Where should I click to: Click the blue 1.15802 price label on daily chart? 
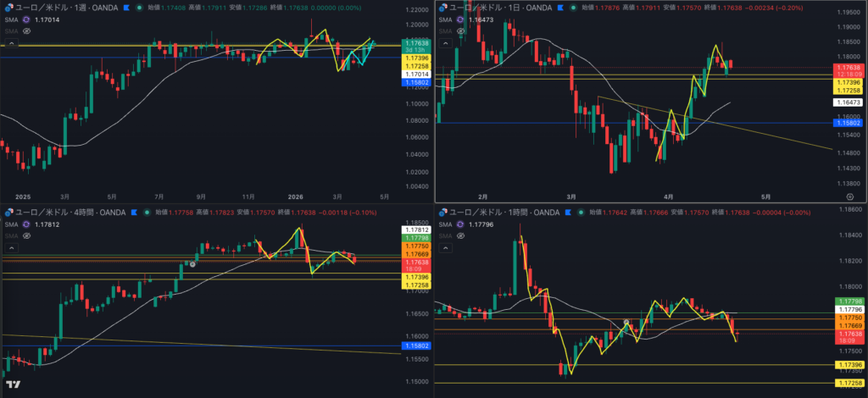pyautogui.click(x=848, y=124)
